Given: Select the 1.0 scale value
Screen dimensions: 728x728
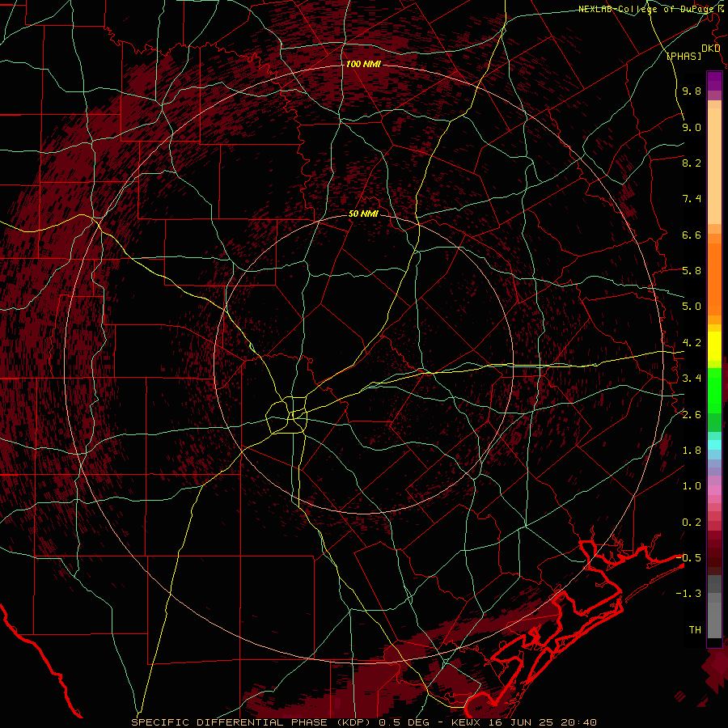Looking at the screenshot, I should point(692,486).
